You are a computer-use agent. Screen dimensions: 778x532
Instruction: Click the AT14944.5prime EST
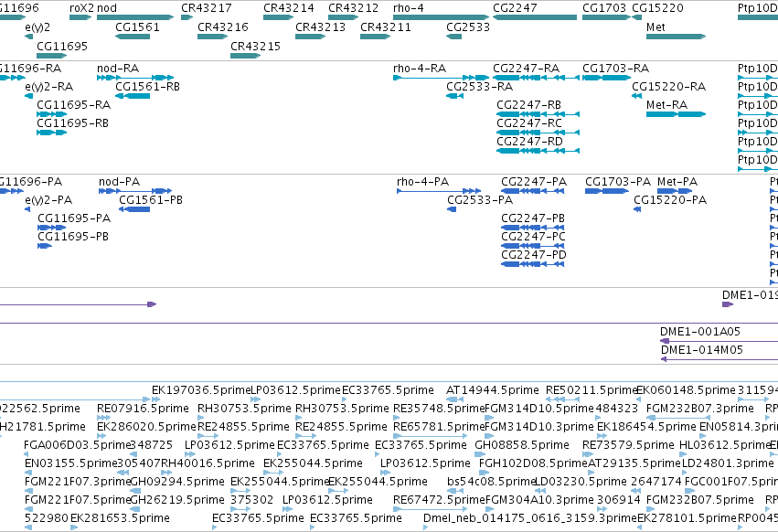pyautogui.click(x=455, y=399)
